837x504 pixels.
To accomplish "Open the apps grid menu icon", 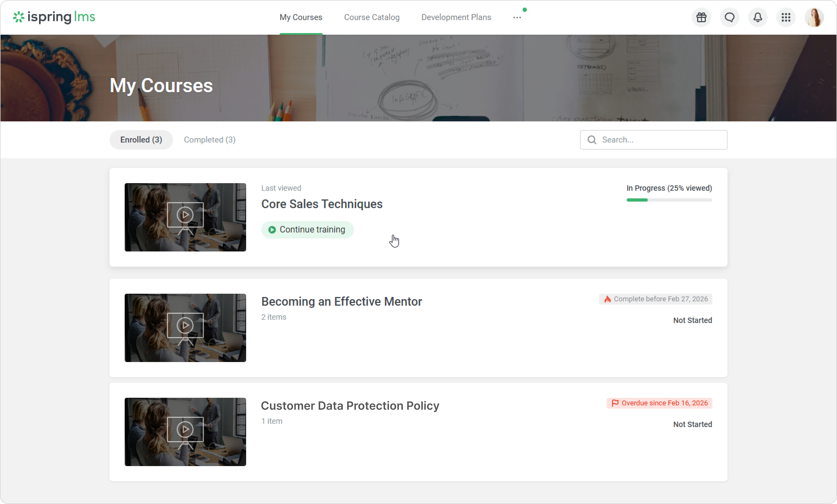I will coord(786,17).
